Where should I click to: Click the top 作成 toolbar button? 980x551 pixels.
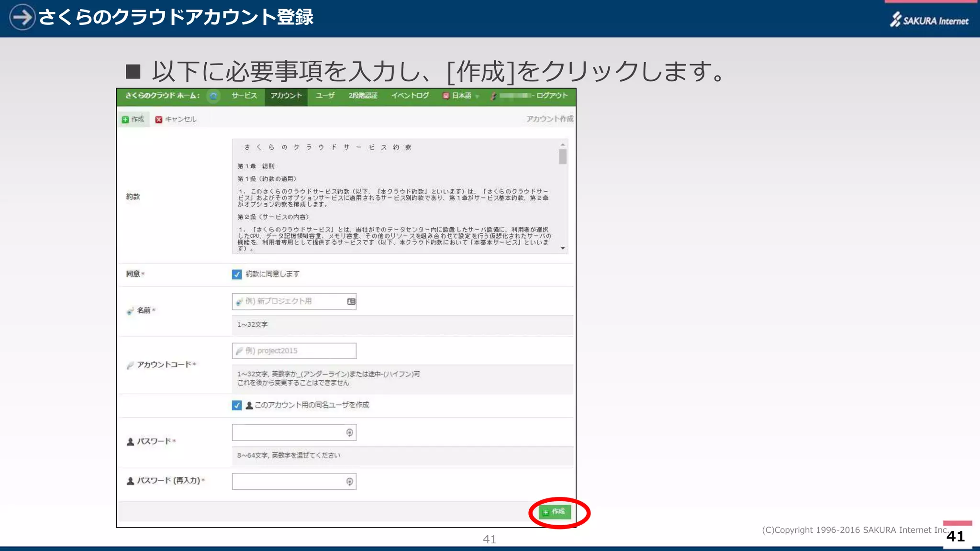(133, 119)
